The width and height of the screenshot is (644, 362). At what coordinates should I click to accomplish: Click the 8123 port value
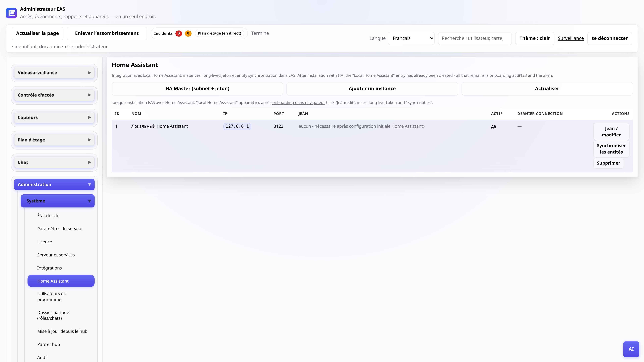278,126
